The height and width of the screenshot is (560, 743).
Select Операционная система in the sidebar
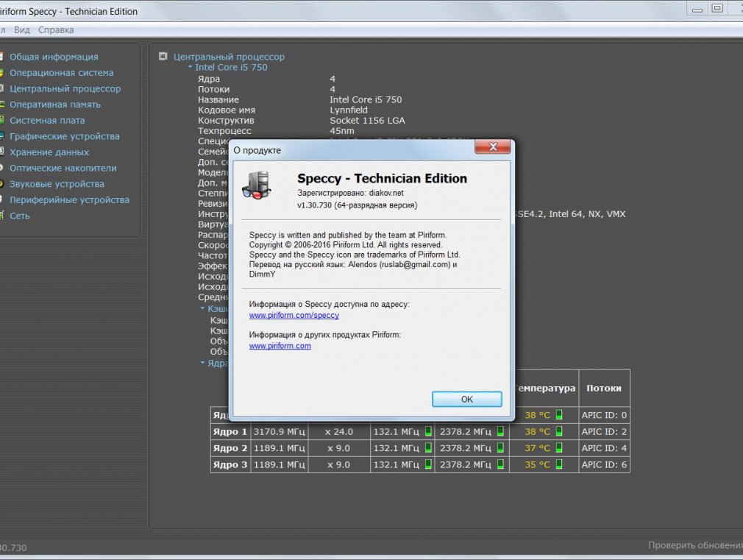pos(62,73)
